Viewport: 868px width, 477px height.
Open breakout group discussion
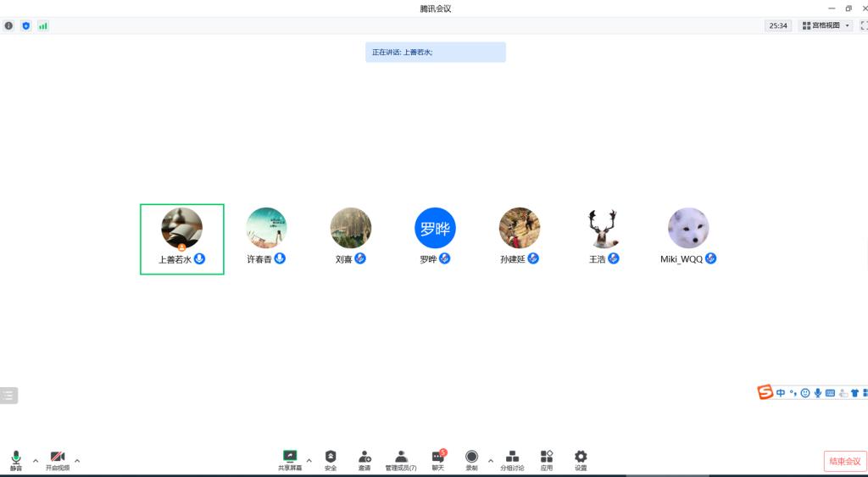[x=512, y=459]
